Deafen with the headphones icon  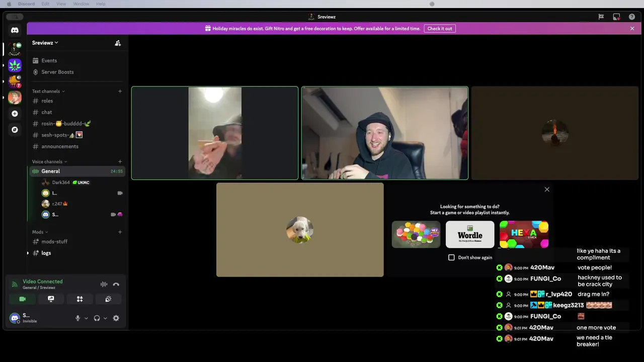click(x=97, y=318)
